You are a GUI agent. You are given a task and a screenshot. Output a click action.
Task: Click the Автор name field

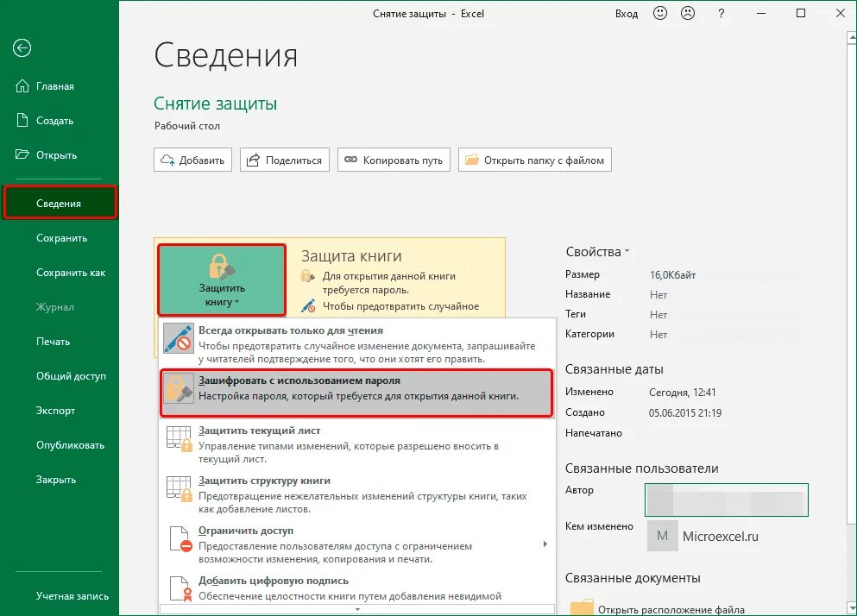point(727,500)
